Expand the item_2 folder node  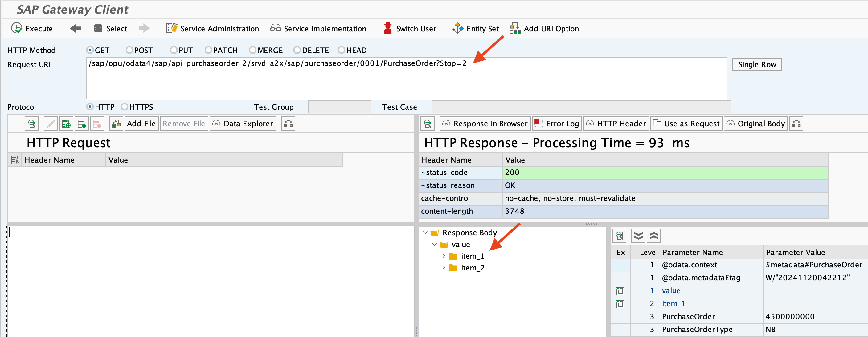tap(444, 268)
